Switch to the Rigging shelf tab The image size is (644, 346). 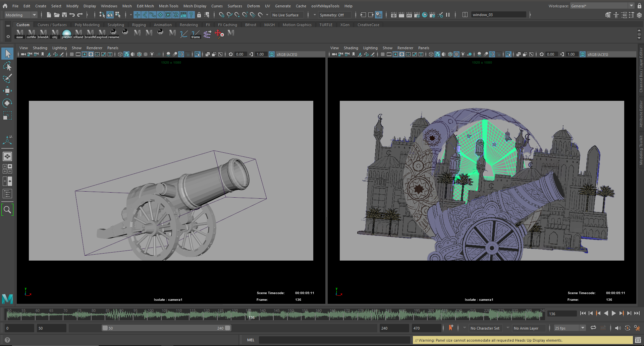click(139, 25)
